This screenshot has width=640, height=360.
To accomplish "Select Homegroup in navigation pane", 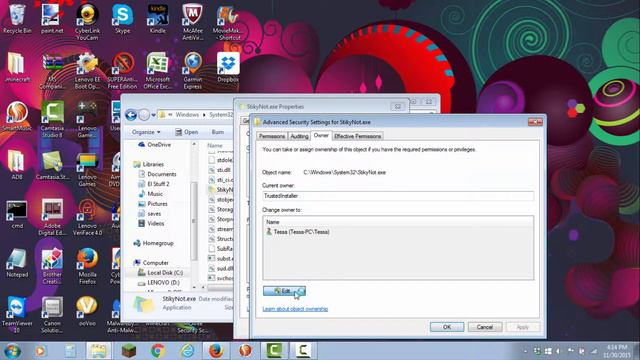I will coord(153,243).
